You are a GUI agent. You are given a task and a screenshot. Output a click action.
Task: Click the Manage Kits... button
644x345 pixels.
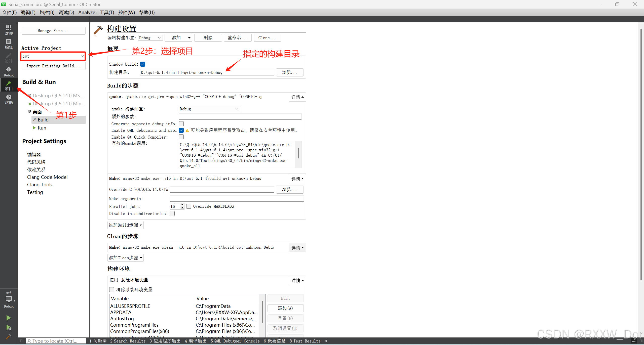[53, 31]
